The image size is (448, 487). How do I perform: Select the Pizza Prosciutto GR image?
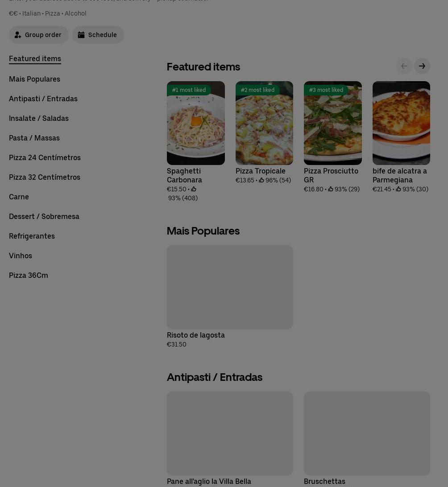coord(333,123)
